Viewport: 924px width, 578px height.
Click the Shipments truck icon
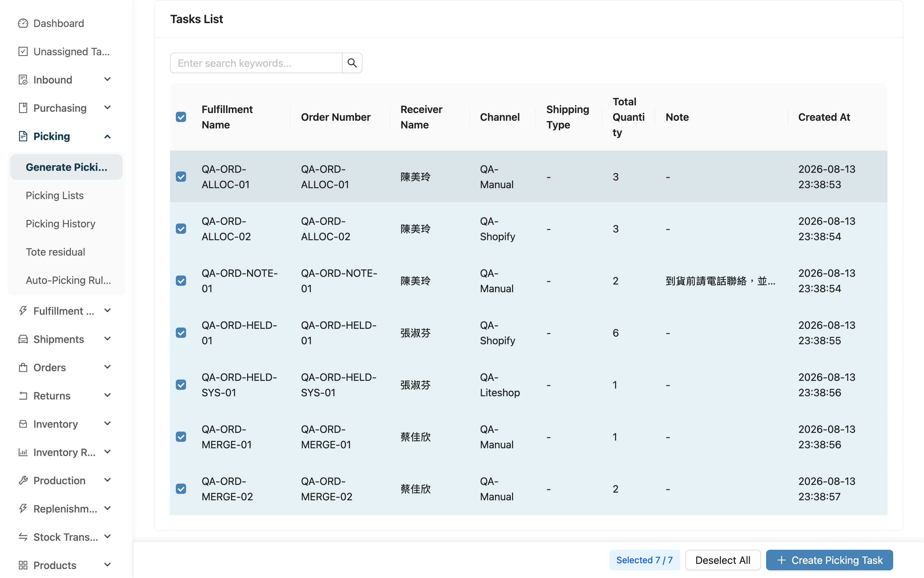coord(23,339)
